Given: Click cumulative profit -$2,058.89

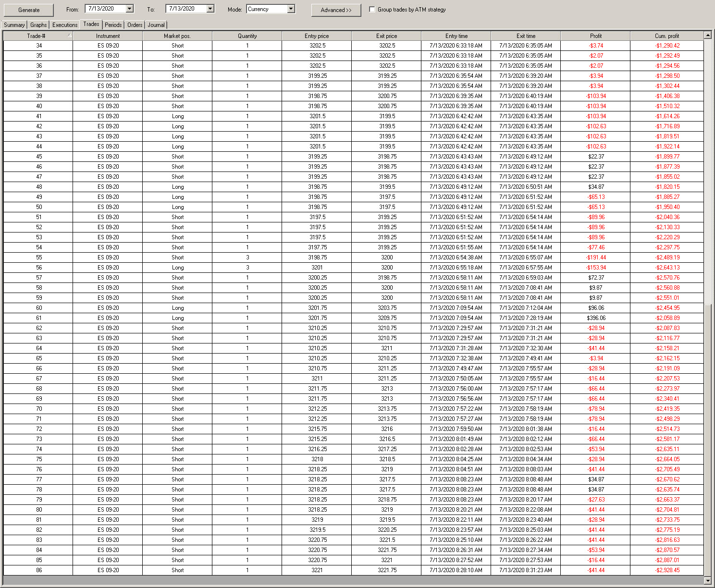Looking at the screenshot, I should pyautogui.click(x=667, y=318).
